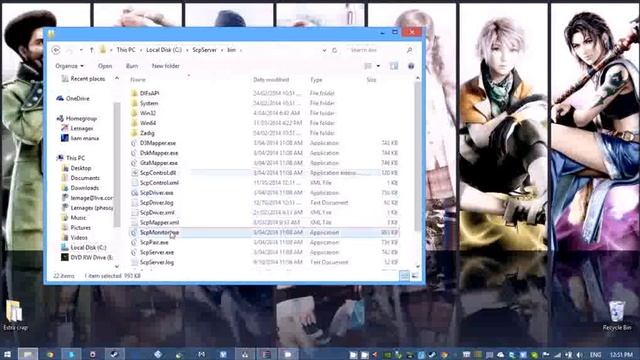The image size is (640, 360).
Task: Select the Zadig folder icon
Action: (x=134, y=133)
